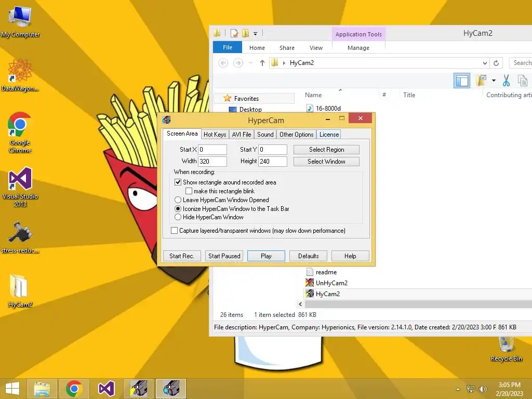532x399 pixels.
Task: Open Recycle Bin on desktop
Action: click(506, 349)
